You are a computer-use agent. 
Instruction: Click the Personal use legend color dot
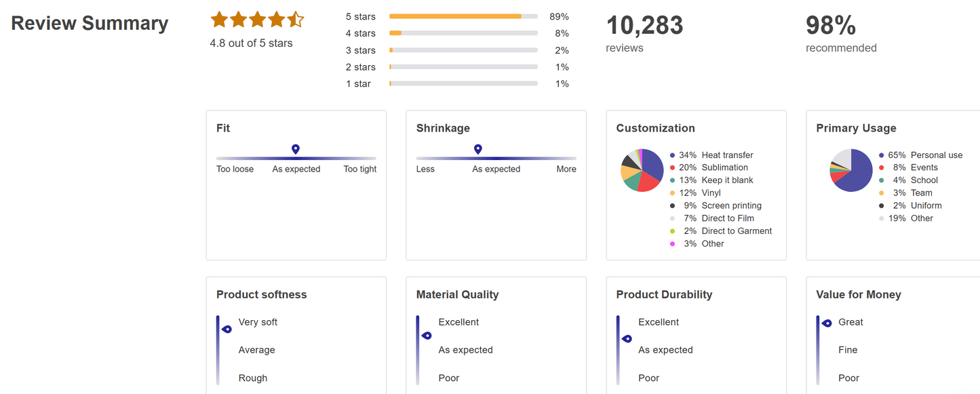(x=881, y=155)
